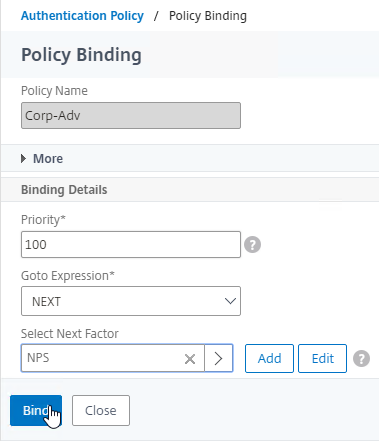
Task: Bind the policy with Bind button
Action: [36, 410]
